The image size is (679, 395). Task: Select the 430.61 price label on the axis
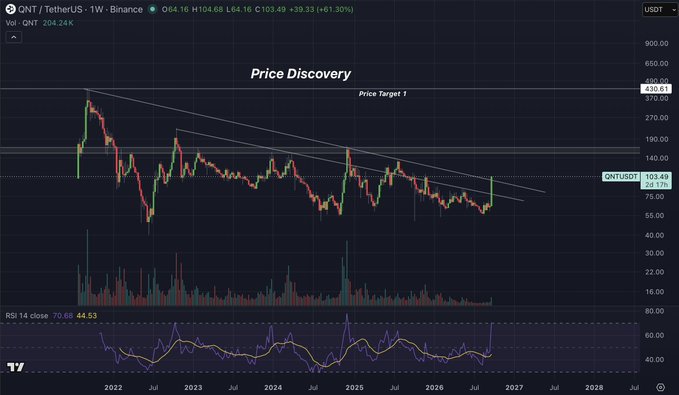pyautogui.click(x=656, y=89)
